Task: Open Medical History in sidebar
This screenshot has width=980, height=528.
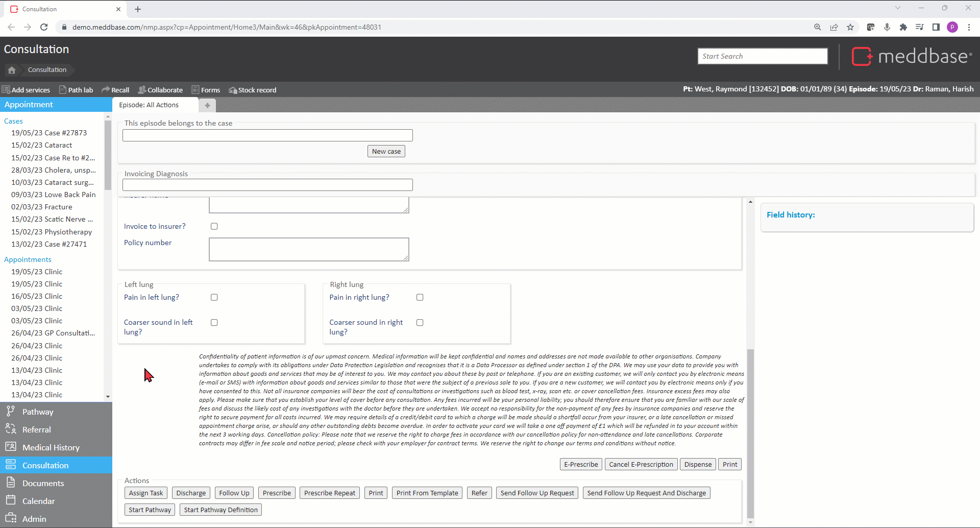Action: 51,447
